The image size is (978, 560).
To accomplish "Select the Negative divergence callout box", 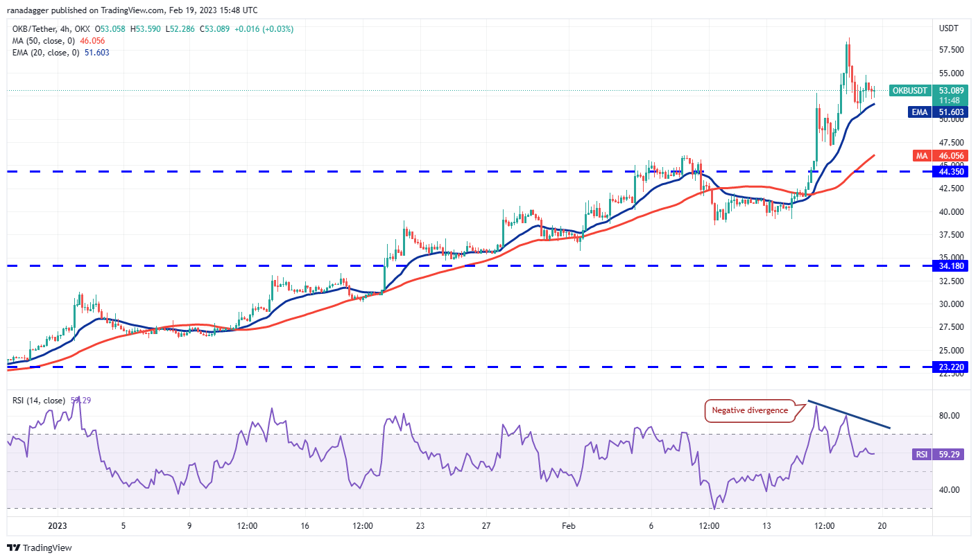I will (750, 410).
